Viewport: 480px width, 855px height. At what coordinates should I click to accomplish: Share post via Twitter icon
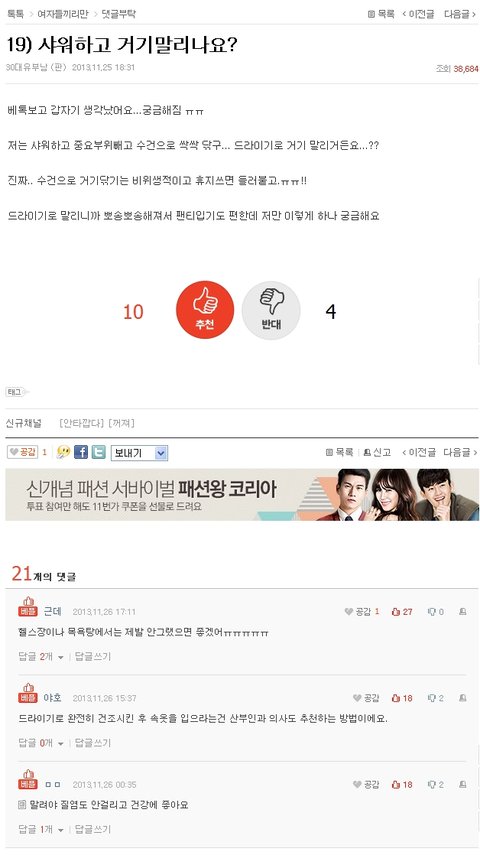coord(98,451)
